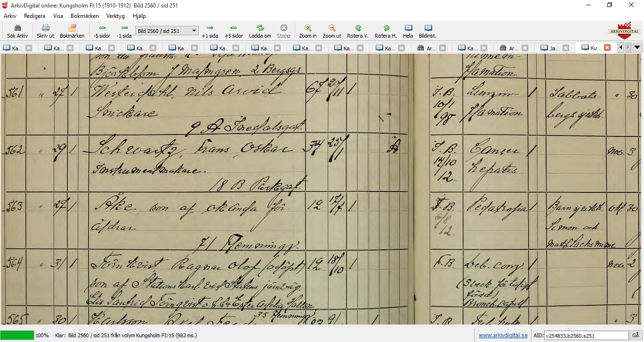This screenshot has height=342, width=644.
Task: Rotate image left with Rotera V.
Action: tap(358, 31)
